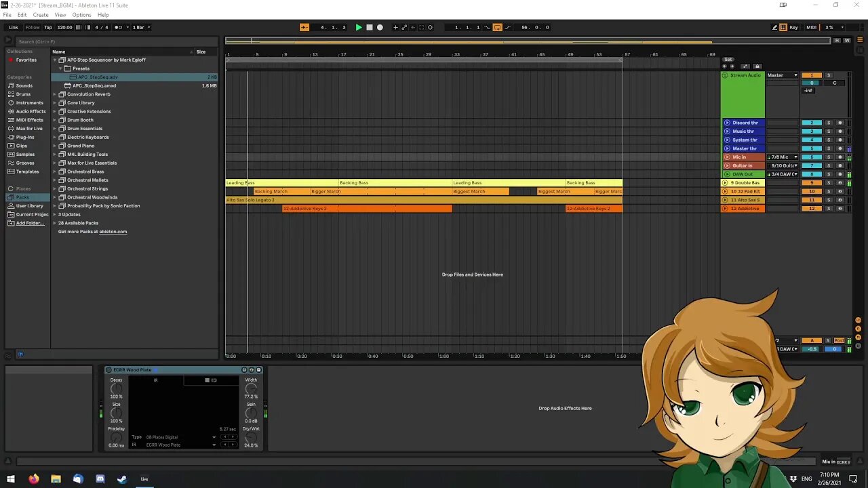Collapse APC Step Sequencer by Mark Egloff

pos(55,60)
